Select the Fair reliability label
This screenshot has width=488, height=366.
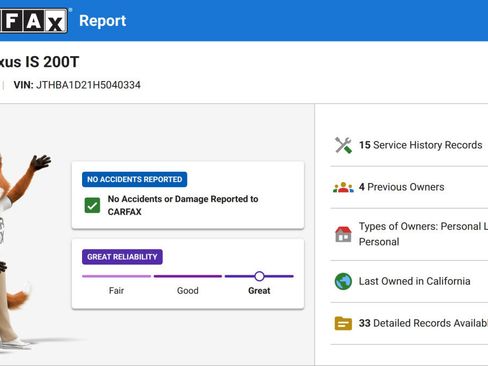116,291
